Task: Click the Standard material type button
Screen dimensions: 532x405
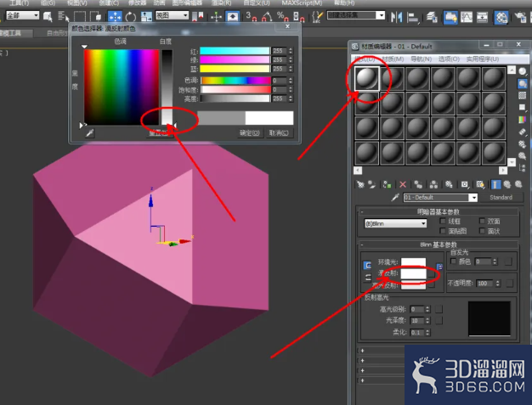Action: coord(501,197)
